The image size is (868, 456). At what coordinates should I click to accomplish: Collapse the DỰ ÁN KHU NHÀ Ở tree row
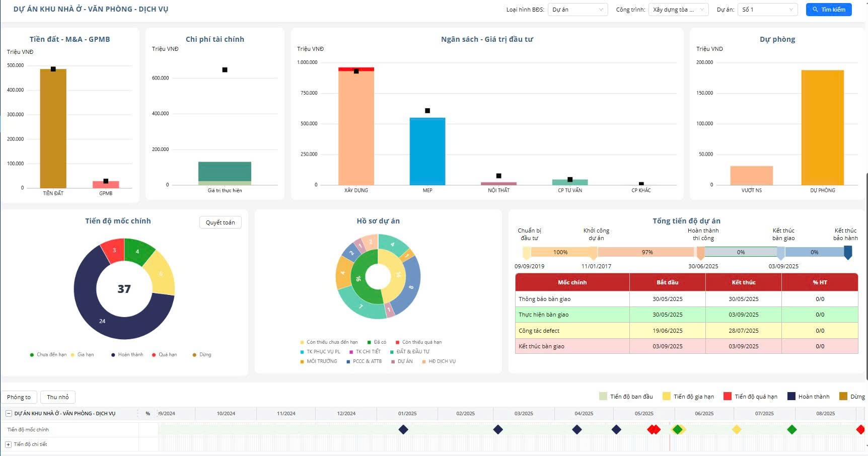pyautogui.click(x=9, y=414)
